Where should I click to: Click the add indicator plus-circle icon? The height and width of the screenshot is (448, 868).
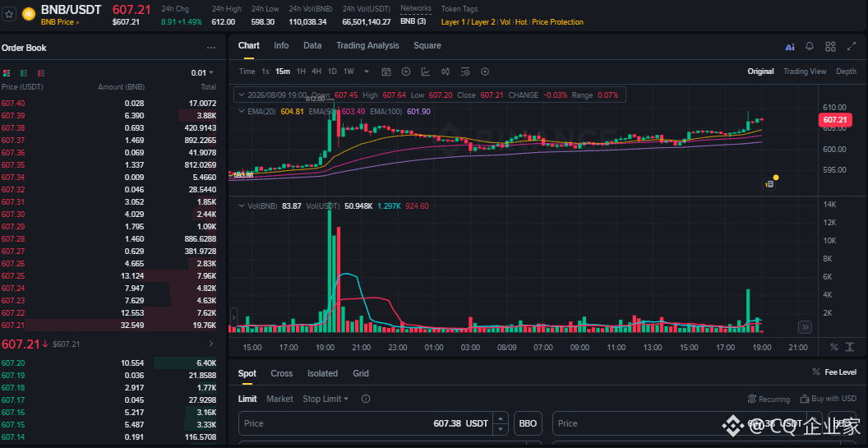tap(406, 72)
